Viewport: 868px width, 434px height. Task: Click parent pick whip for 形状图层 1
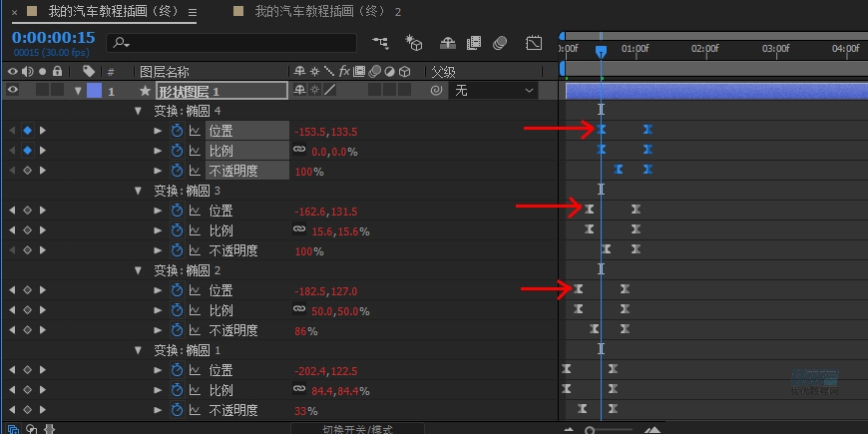[x=436, y=90]
